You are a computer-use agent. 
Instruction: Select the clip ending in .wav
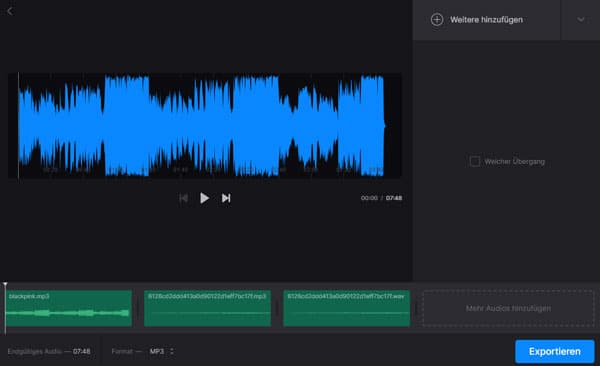347,308
